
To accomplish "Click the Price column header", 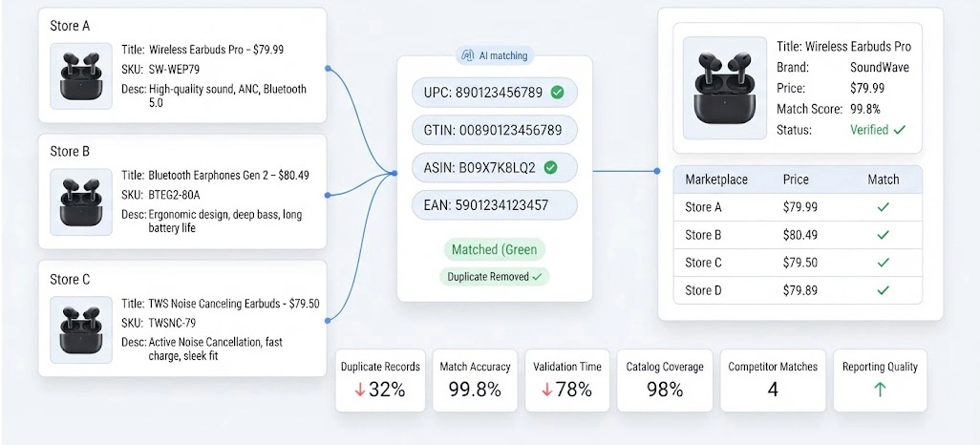I will pos(796,180).
